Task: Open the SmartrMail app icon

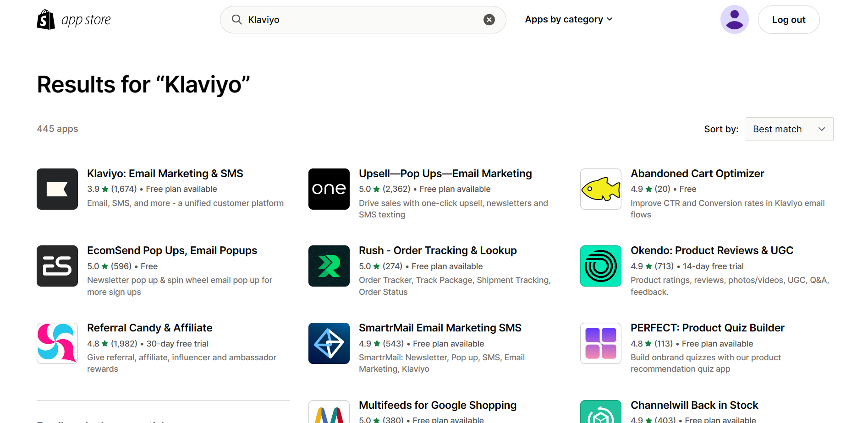Action: tap(329, 343)
